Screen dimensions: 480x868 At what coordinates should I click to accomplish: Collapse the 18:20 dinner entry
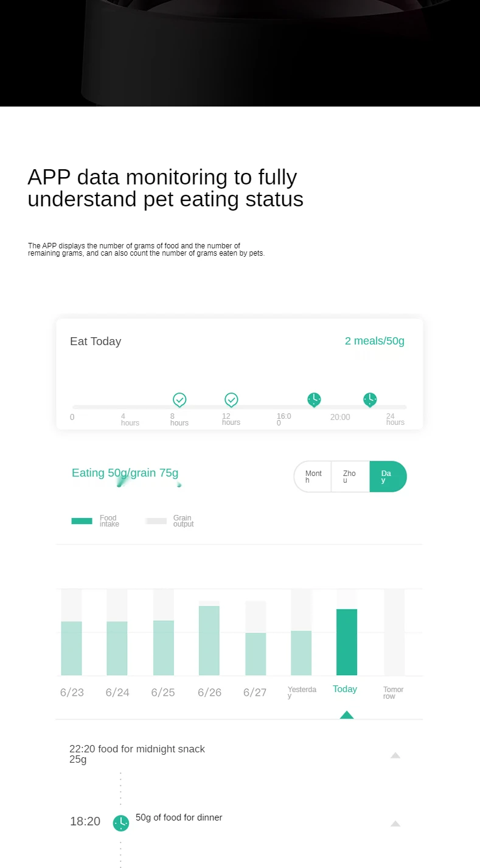[395, 824]
